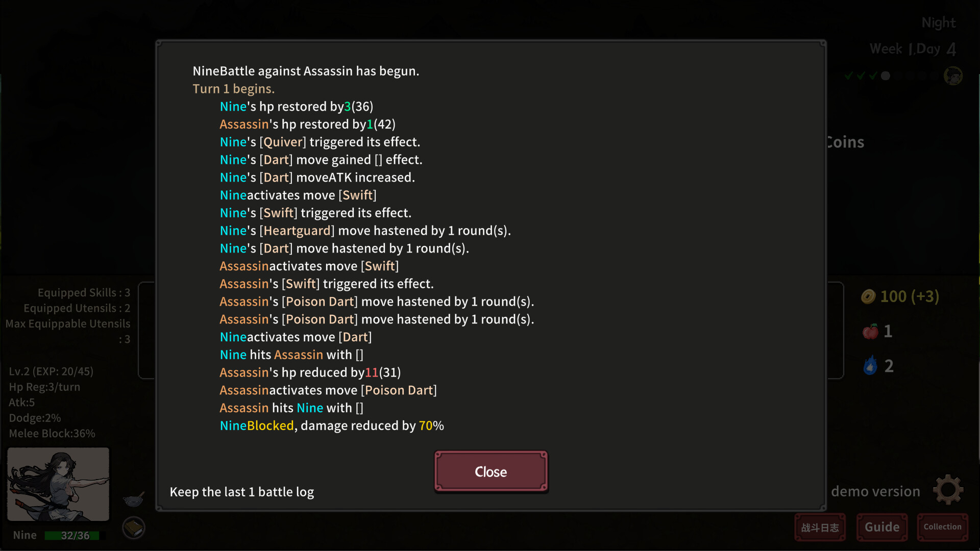Image resolution: width=980 pixels, height=551 pixels.
Task: Open the Collection button
Action: point(942,527)
